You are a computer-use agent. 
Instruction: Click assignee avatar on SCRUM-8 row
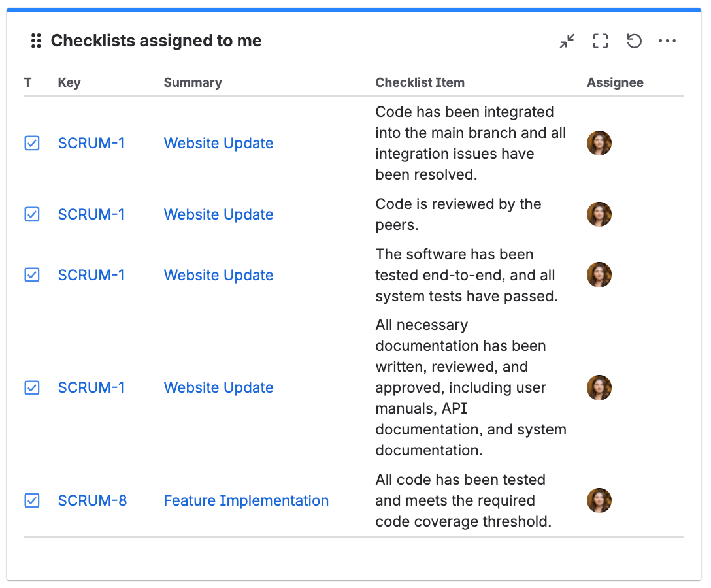[x=599, y=500]
